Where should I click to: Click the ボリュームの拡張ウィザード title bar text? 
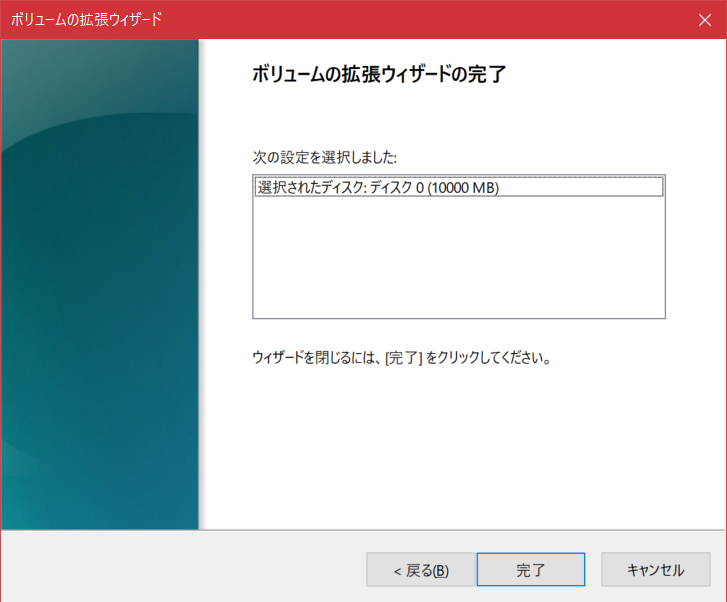pyautogui.click(x=86, y=19)
